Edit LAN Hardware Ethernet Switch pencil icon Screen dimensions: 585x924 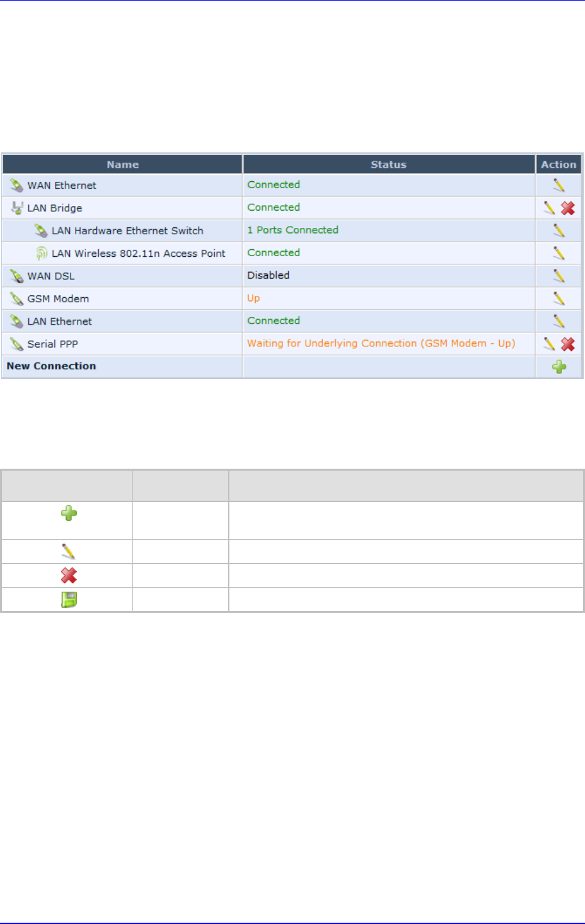(x=559, y=231)
